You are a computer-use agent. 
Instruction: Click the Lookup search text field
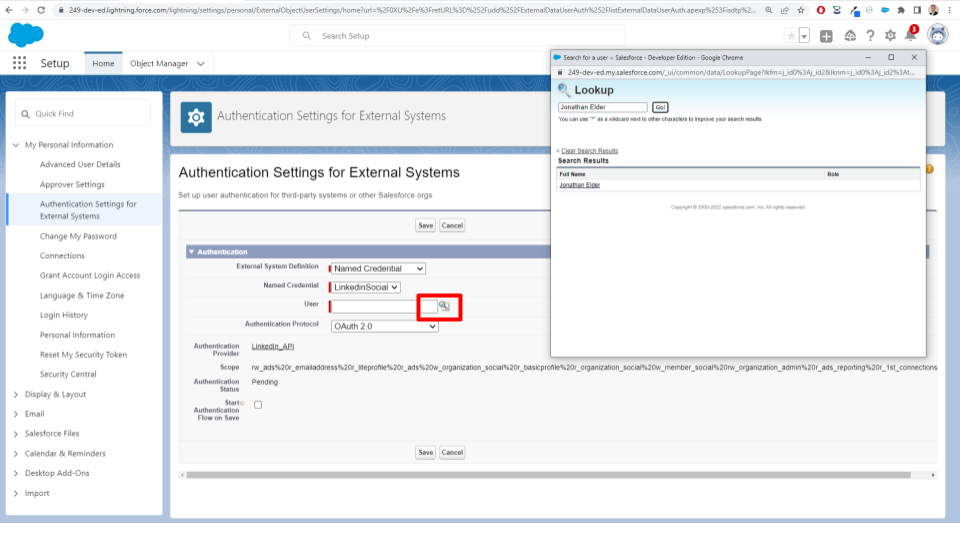[602, 107]
